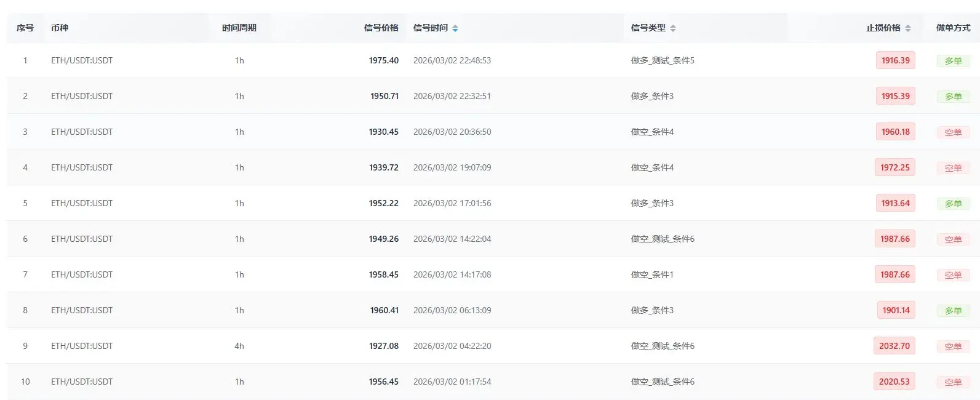Click the 1916.39 stop-loss price tag

coord(895,60)
